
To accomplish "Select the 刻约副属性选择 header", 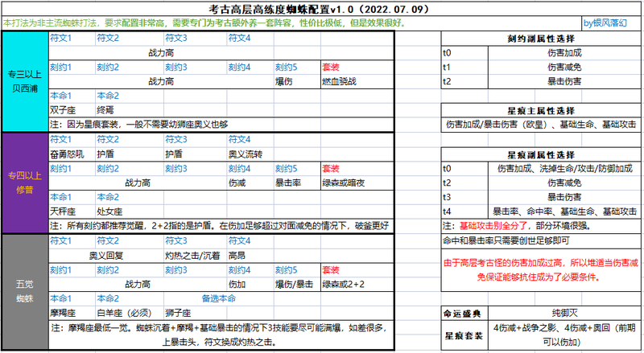I will pos(541,38).
